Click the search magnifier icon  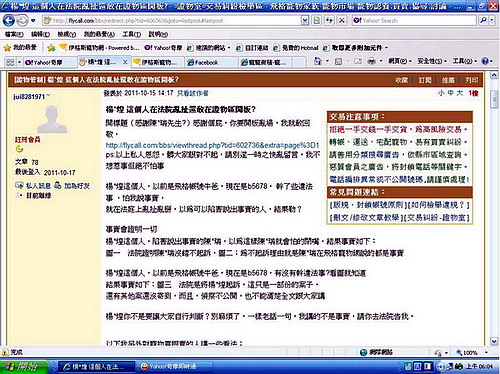[x=483, y=21]
